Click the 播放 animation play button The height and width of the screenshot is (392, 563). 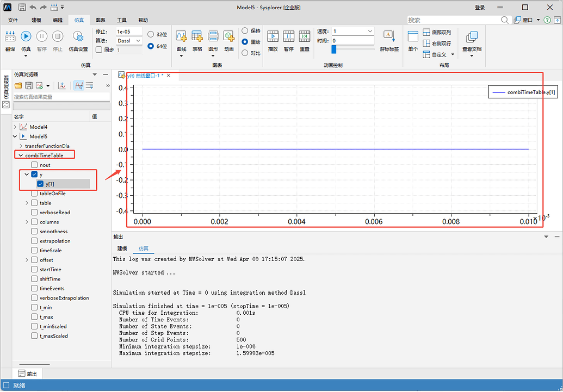point(273,36)
